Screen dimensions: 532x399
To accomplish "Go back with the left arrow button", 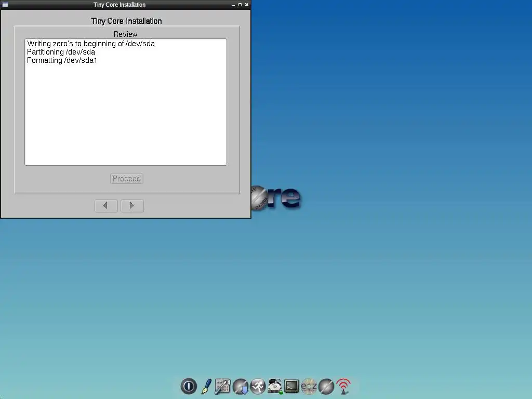I will click(106, 206).
